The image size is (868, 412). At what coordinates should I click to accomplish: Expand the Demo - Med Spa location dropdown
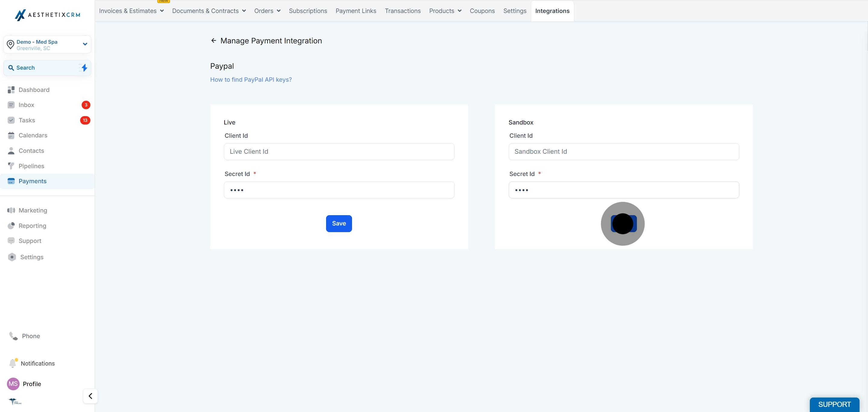[x=85, y=44]
